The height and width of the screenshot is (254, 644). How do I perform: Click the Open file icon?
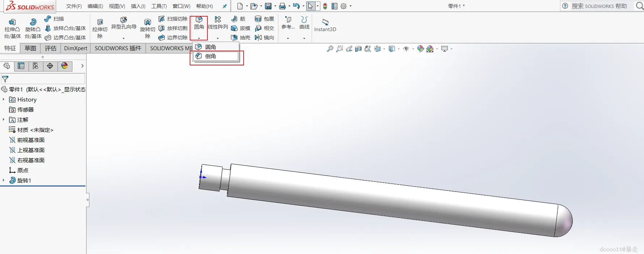pyautogui.click(x=254, y=6)
